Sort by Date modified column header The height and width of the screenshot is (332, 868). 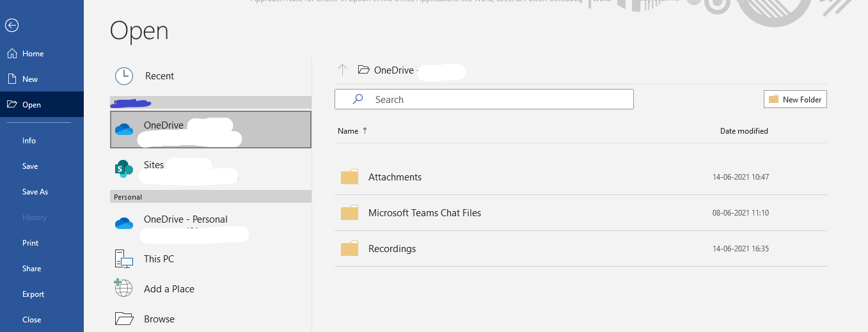coord(744,130)
